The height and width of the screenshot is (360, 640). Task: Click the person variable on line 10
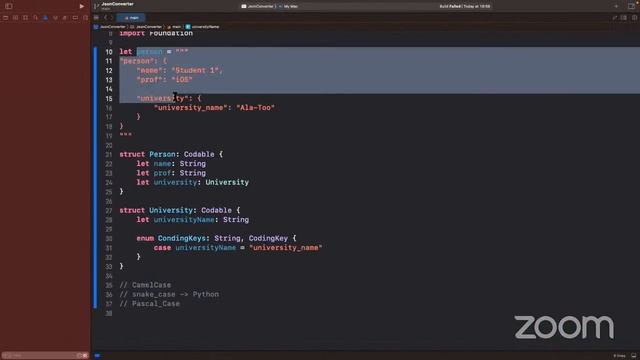pyautogui.click(x=149, y=52)
